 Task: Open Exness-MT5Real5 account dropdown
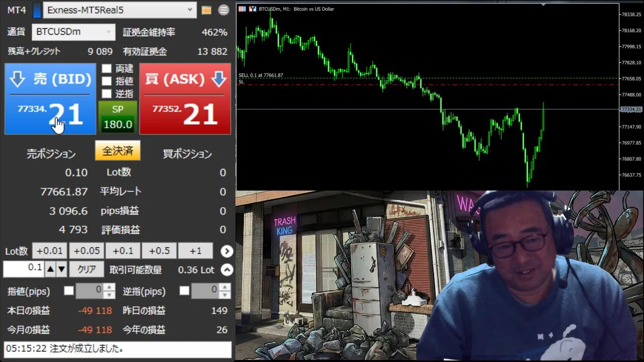120,10
